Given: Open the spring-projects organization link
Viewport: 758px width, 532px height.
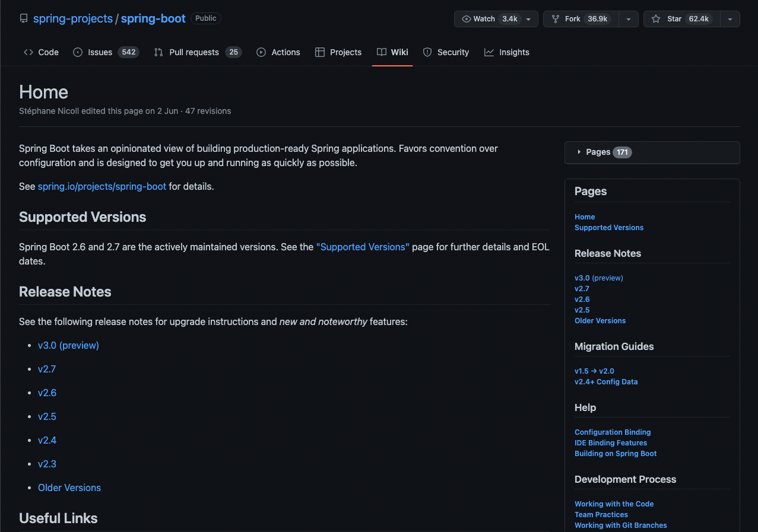Looking at the screenshot, I should tap(73, 18).
